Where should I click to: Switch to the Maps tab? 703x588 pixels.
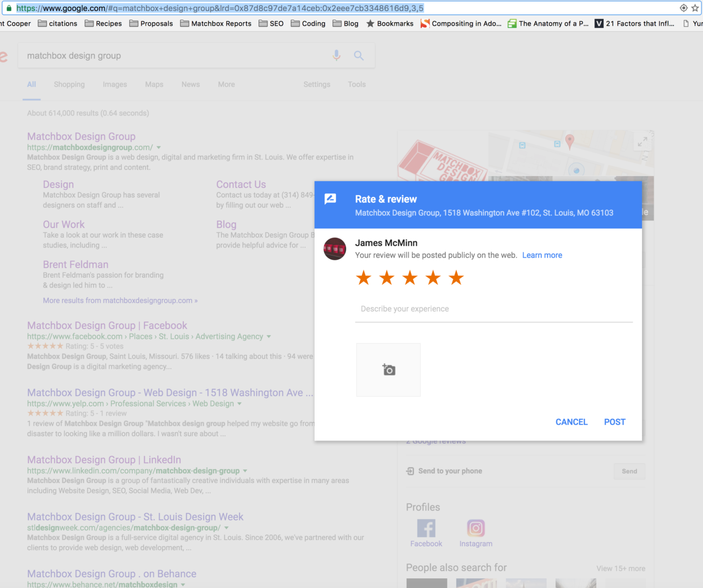(x=154, y=84)
